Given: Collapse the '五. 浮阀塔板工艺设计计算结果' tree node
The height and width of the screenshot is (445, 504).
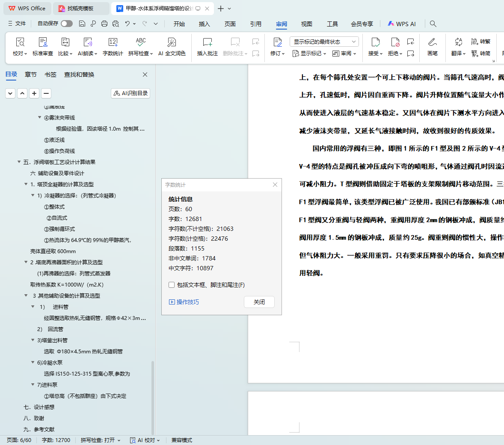Looking at the screenshot, I should tap(19, 162).
